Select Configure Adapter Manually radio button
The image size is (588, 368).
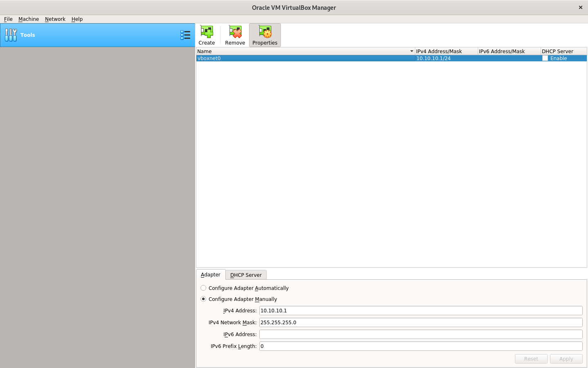[203, 299]
